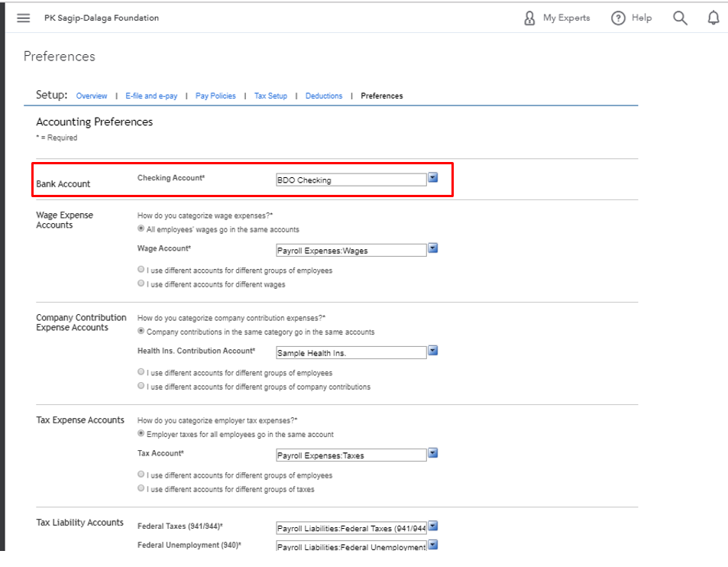Open the Pay Policies link
This screenshot has width=728, height=567.
[x=215, y=96]
